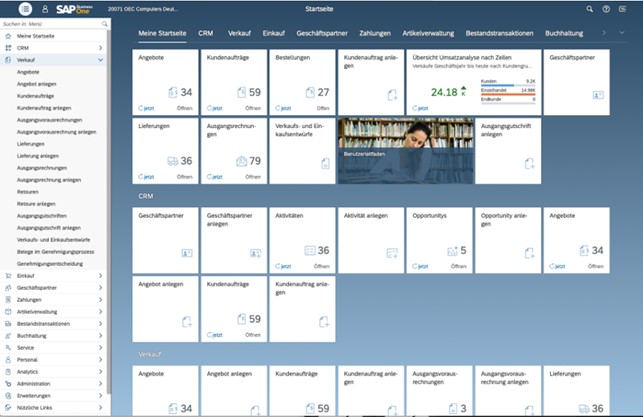This screenshot has width=643, height=417.
Task: Collapse the Verkauf section in sidebar
Action: coord(101,60)
